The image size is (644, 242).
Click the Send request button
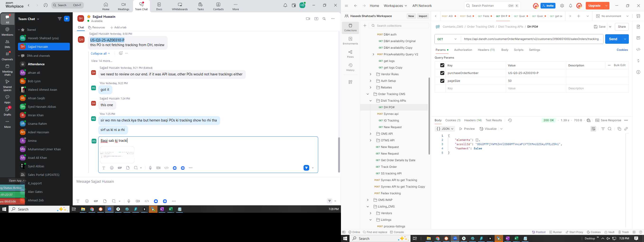(613, 39)
